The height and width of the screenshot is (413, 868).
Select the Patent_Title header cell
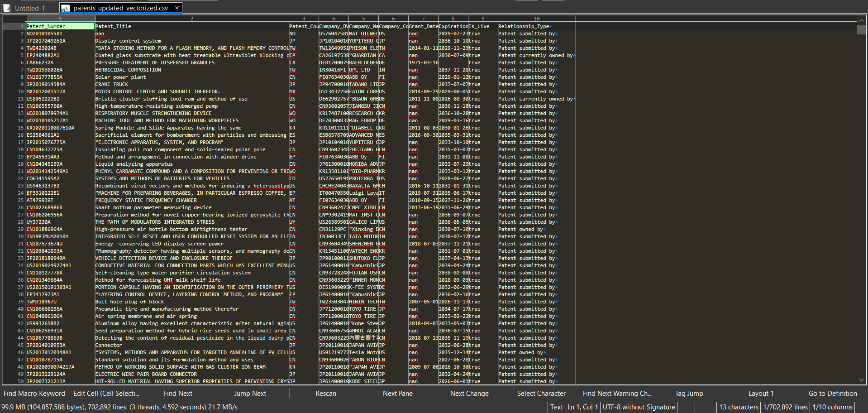tap(192, 26)
